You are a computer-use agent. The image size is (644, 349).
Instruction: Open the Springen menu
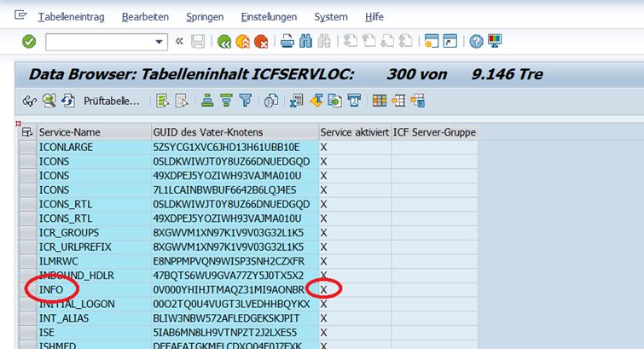click(x=205, y=17)
